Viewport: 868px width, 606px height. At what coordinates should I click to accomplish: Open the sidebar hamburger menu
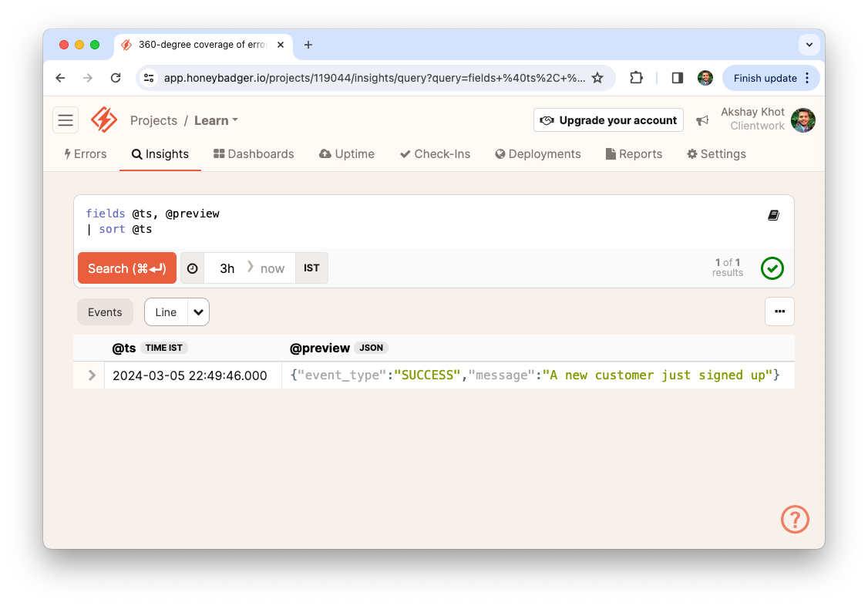[66, 120]
